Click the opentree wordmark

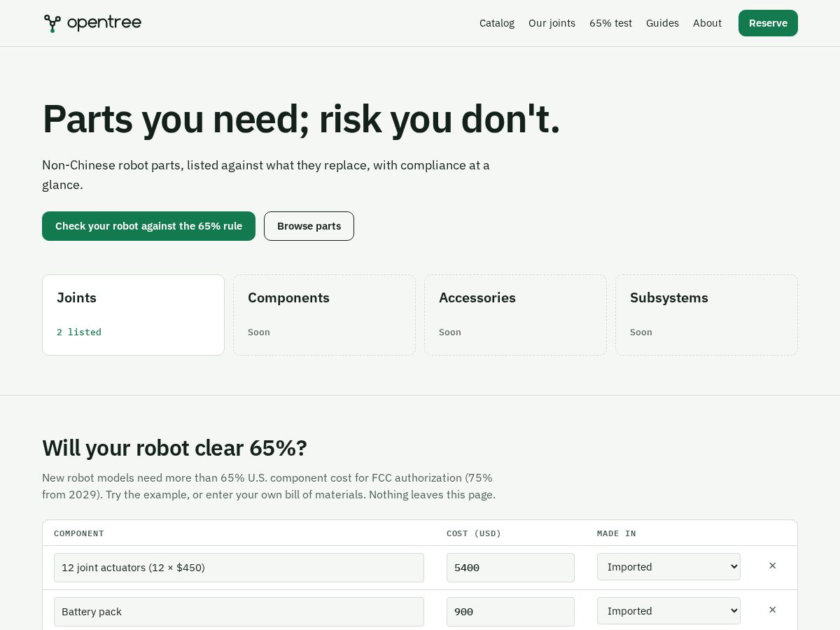coord(104,23)
